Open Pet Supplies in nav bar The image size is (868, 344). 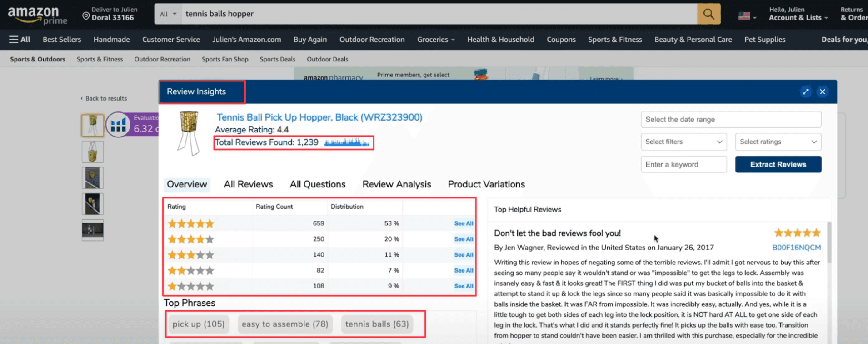point(765,40)
